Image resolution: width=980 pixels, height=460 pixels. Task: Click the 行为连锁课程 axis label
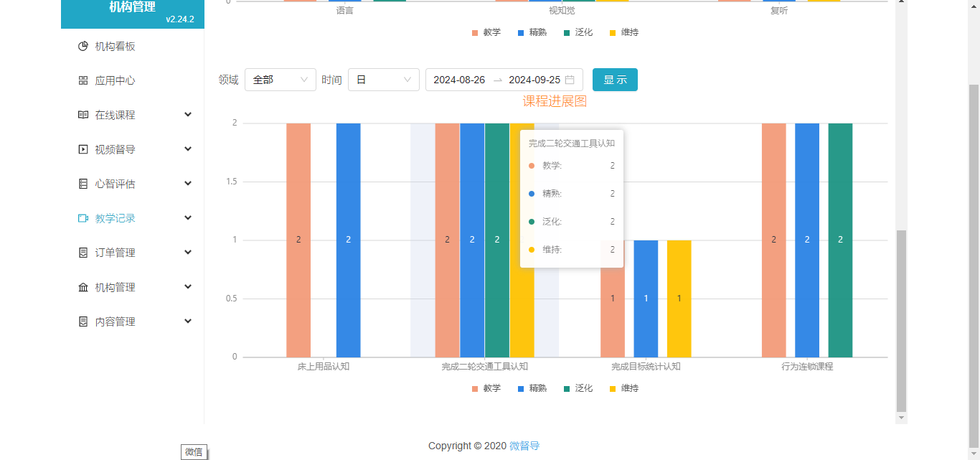[807, 367]
